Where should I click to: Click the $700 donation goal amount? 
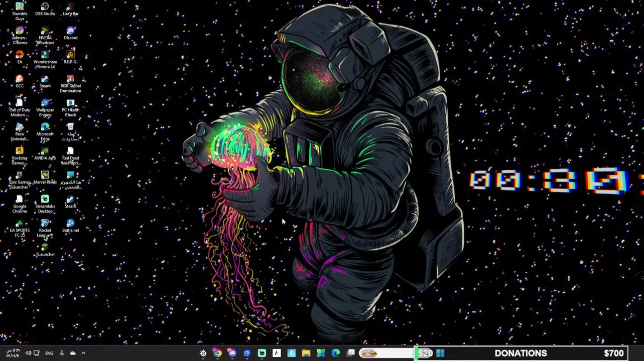point(613,353)
